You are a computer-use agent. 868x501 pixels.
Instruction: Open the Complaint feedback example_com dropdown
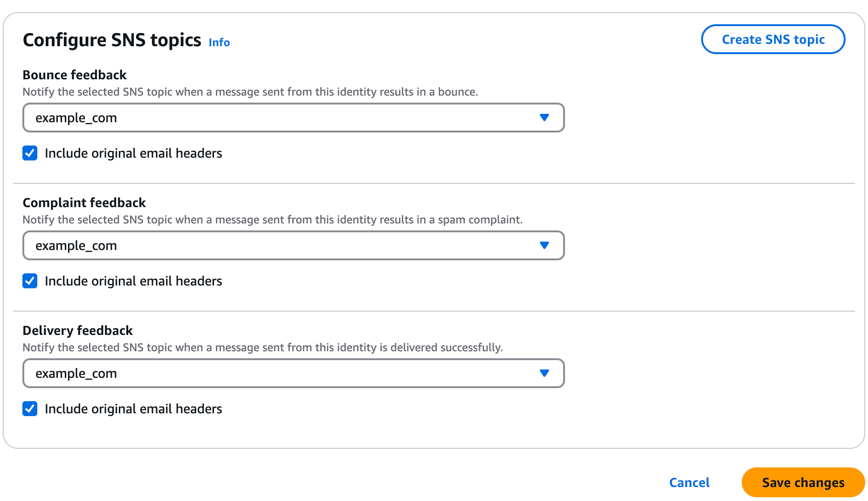294,245
